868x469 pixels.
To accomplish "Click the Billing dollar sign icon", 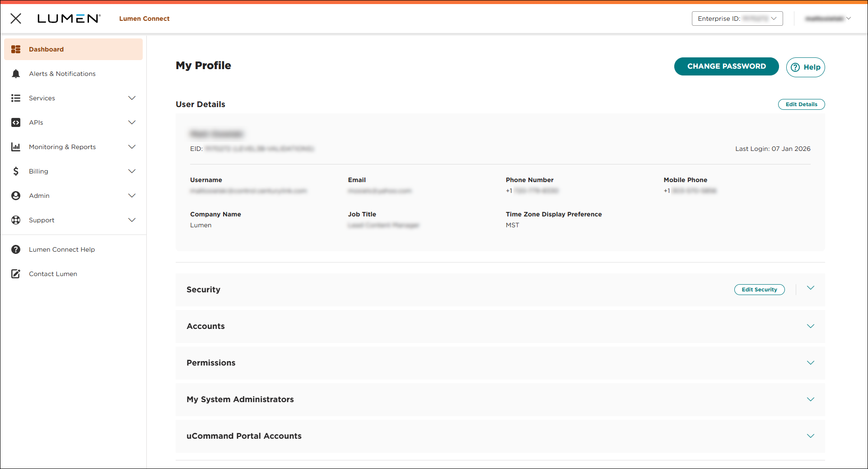I will pos(16,171).
